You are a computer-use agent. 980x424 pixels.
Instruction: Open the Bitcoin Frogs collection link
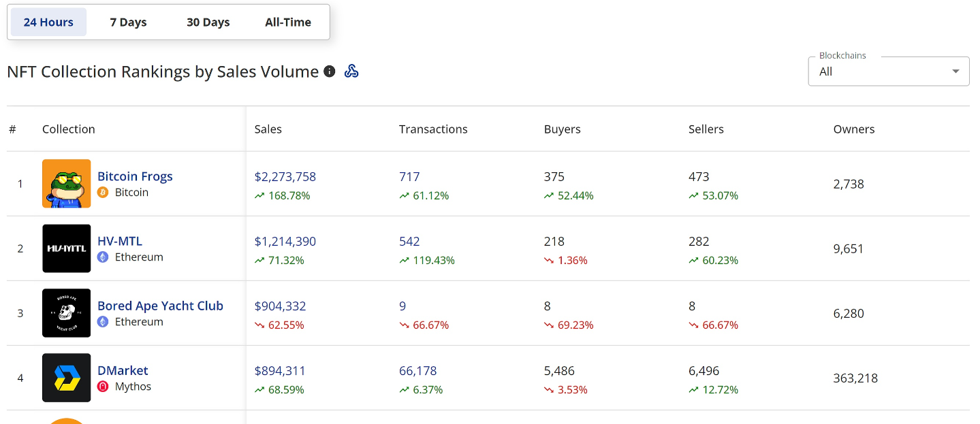[x=135, y=176]
